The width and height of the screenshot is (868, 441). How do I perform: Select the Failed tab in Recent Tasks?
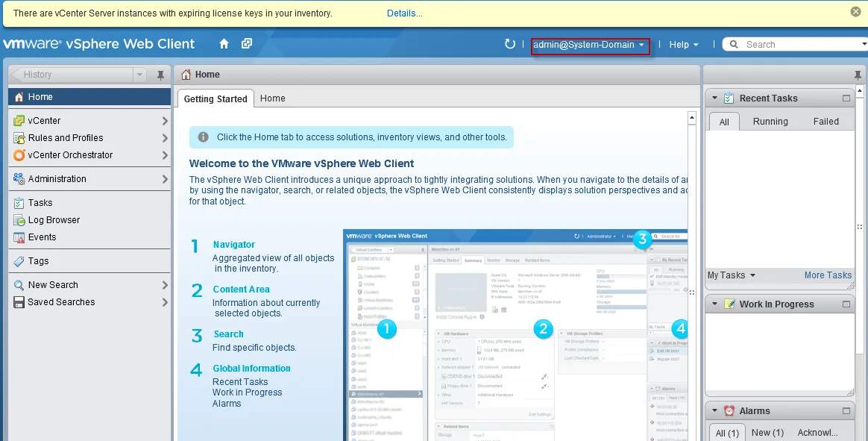coord(826,122)
